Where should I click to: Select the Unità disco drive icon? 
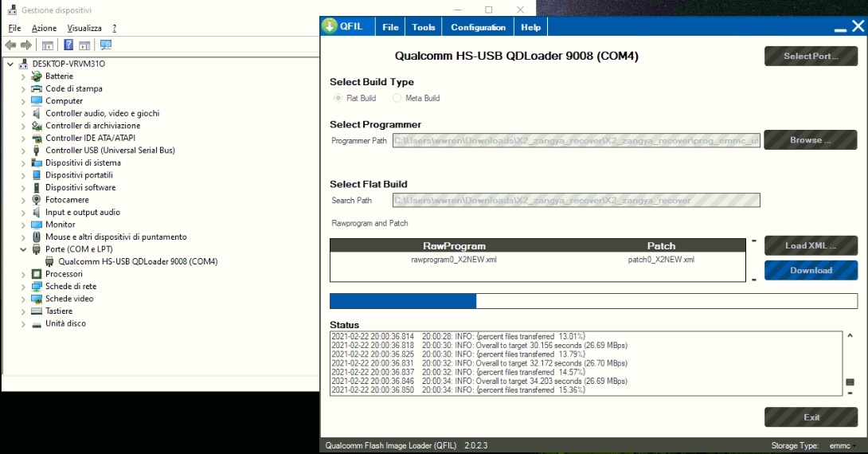click(x=37, y=324)
